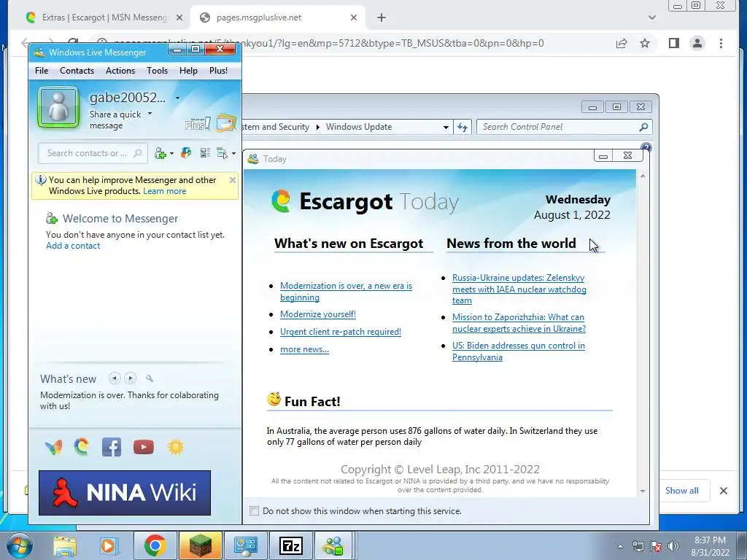
Task: Click the Add a contact toolbar icon
Action: pos(160,153)
